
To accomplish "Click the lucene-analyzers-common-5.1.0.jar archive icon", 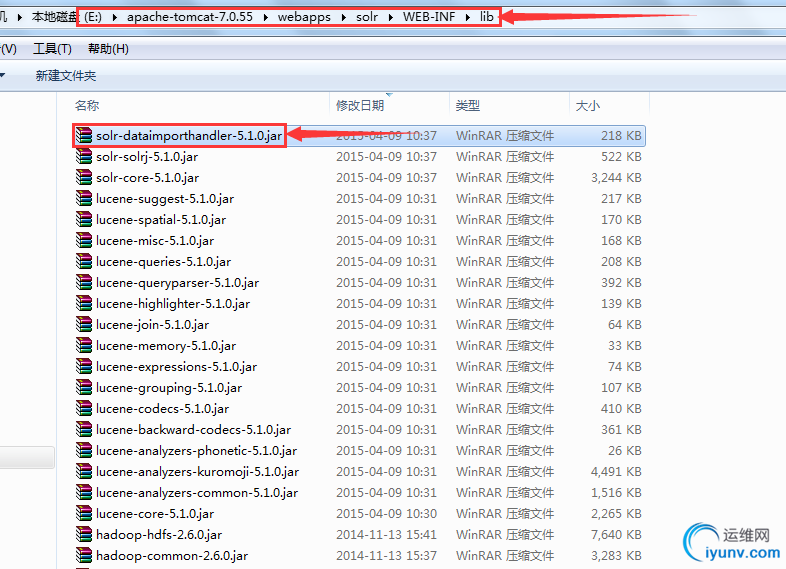I will (84, 493).
